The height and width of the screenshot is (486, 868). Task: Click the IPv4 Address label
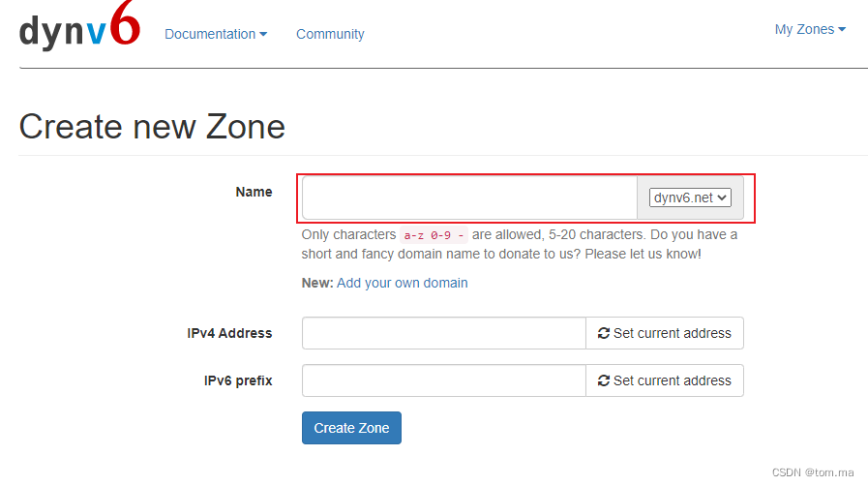(229, 333)
